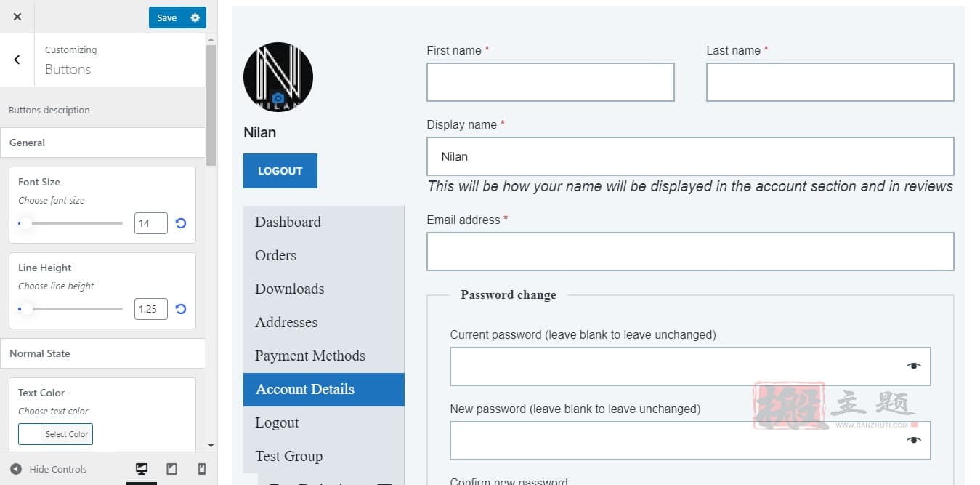980x485 pixels.
Task: Adjust the Font Size slider
Action: click(x=70, y=223)
